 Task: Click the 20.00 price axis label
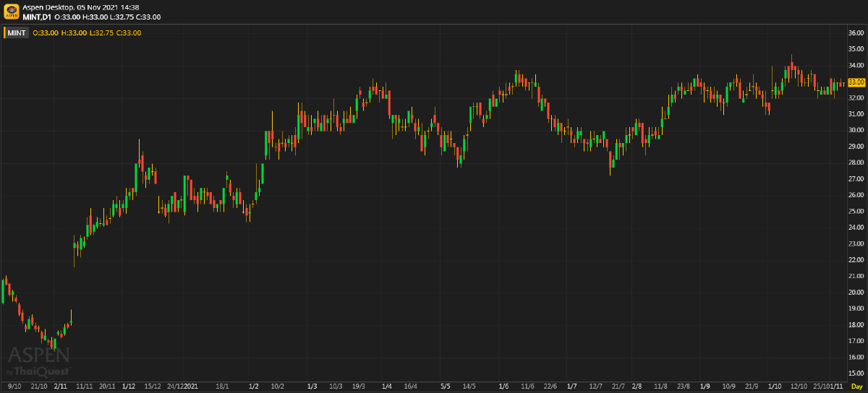coord(856,293)
